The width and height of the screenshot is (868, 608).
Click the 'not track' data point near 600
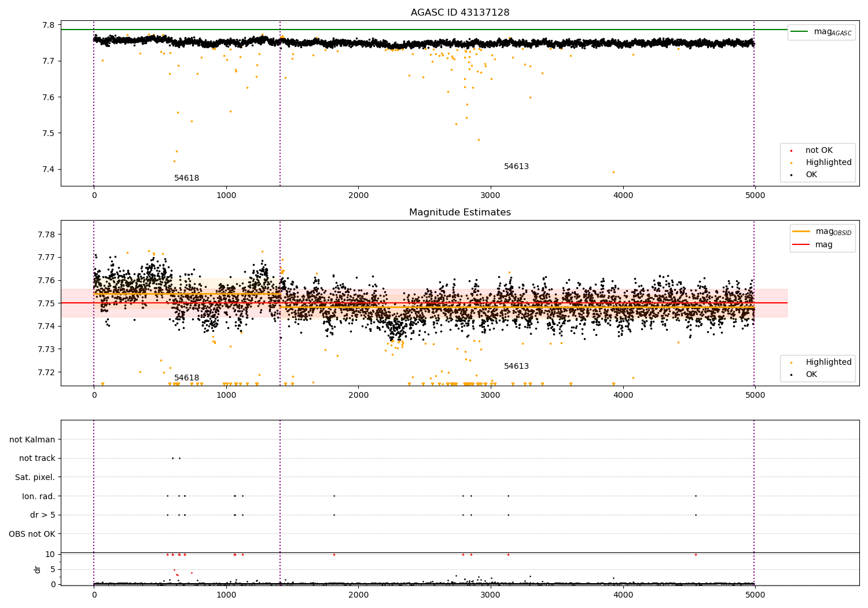coord(172,458)
